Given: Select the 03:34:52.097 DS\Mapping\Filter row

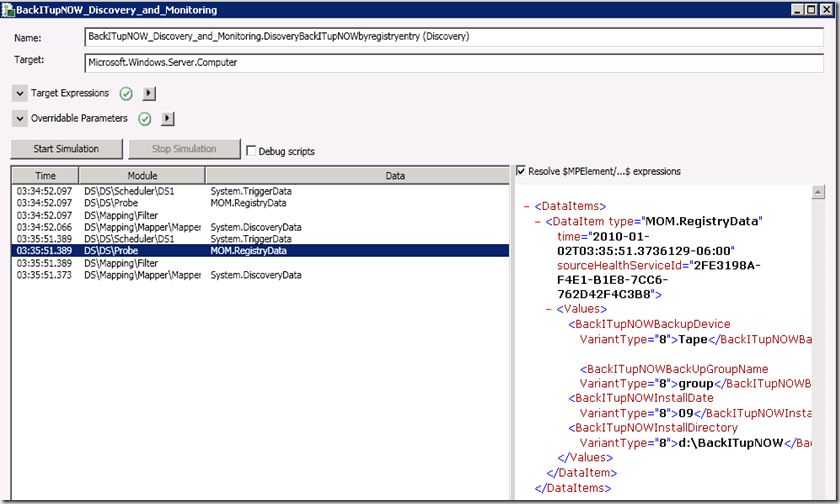Looking at the screenshot, I should (260, 215).
